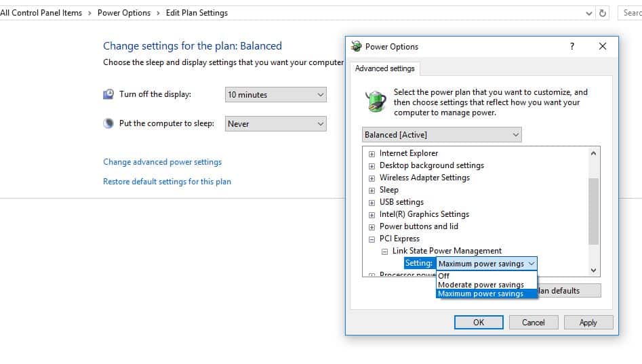This screenshot has width=642, height=364.
Task: Open the Balanced [Active] plan dropdown
Action: click(442, 135)
